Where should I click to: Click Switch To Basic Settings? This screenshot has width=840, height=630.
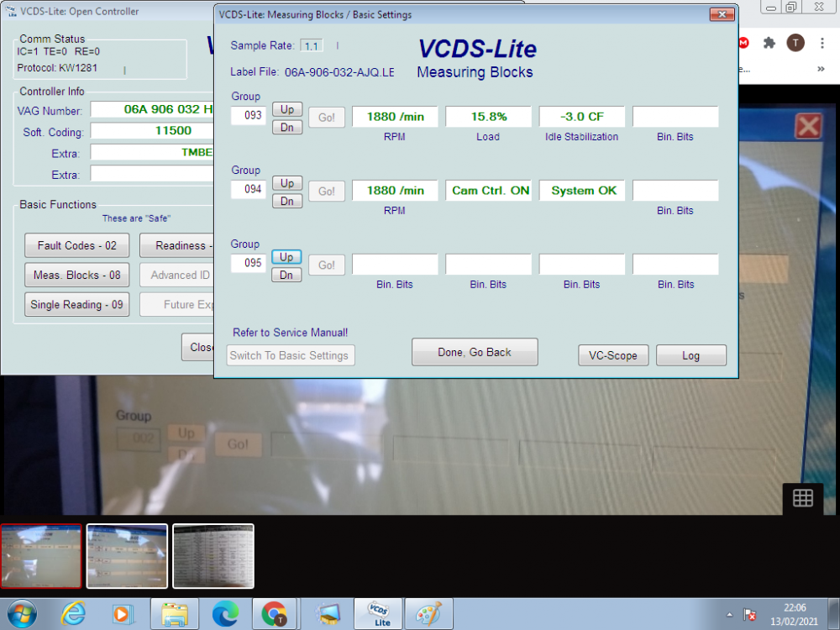pyautogui.click(x=291, y=355)
